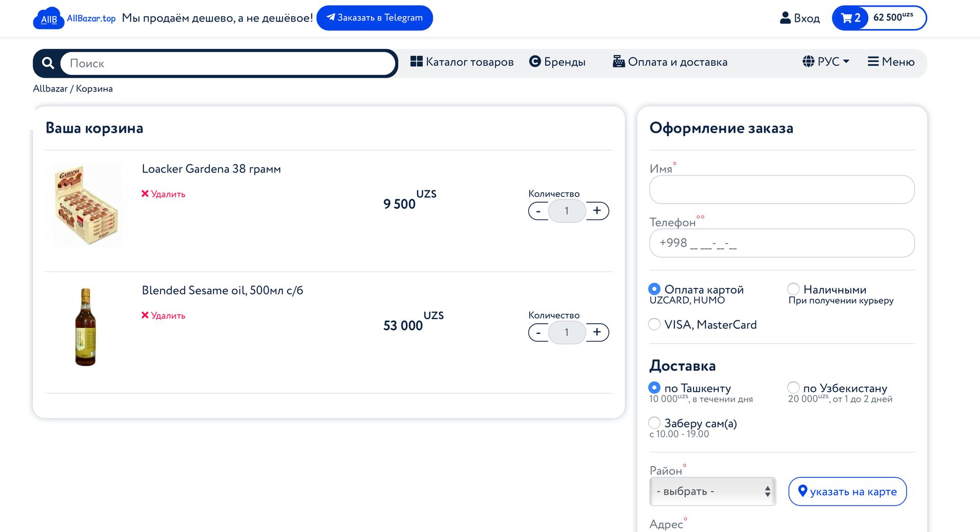Select Наличными cash payment option
980x532 pixels.
click(793, 289)
